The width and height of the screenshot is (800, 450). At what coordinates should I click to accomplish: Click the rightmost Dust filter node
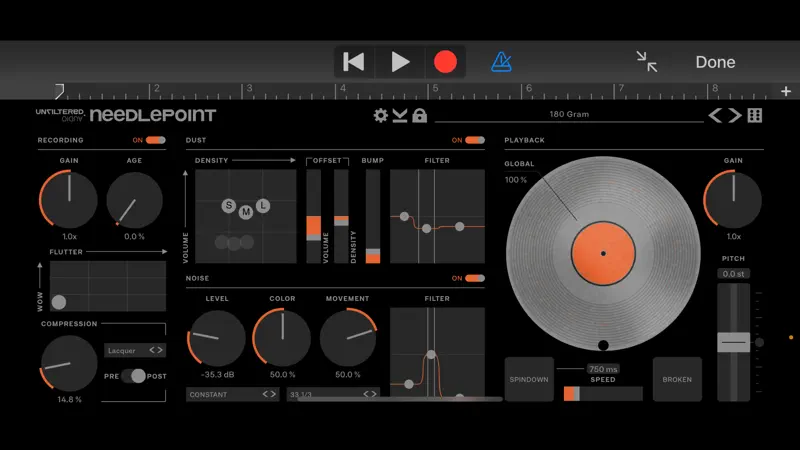tap(460, 226)
